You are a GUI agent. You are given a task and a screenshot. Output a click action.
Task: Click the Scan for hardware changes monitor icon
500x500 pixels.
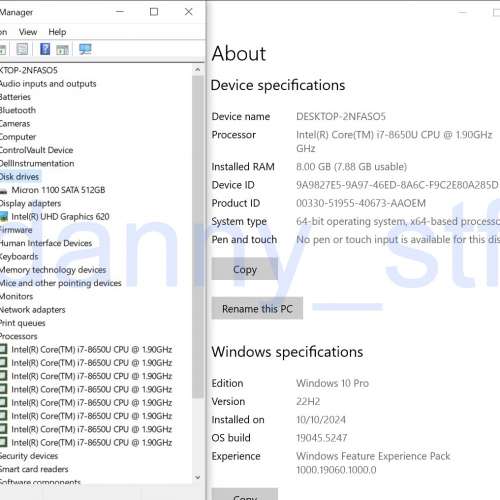[85, 49]
